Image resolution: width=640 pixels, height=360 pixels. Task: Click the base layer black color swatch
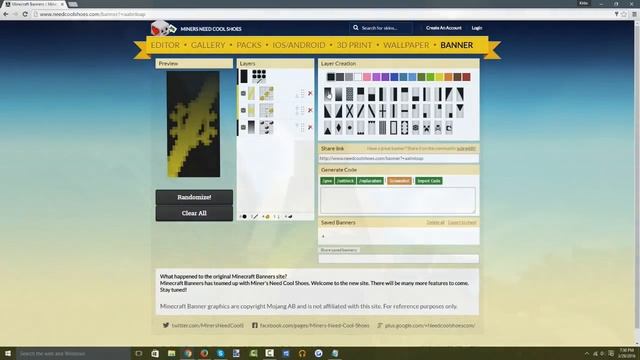point(244,76)
